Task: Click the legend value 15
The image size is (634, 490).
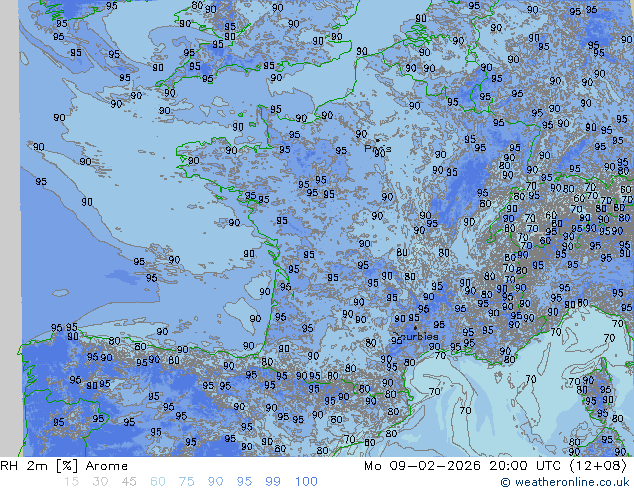Action: [71, 482]
